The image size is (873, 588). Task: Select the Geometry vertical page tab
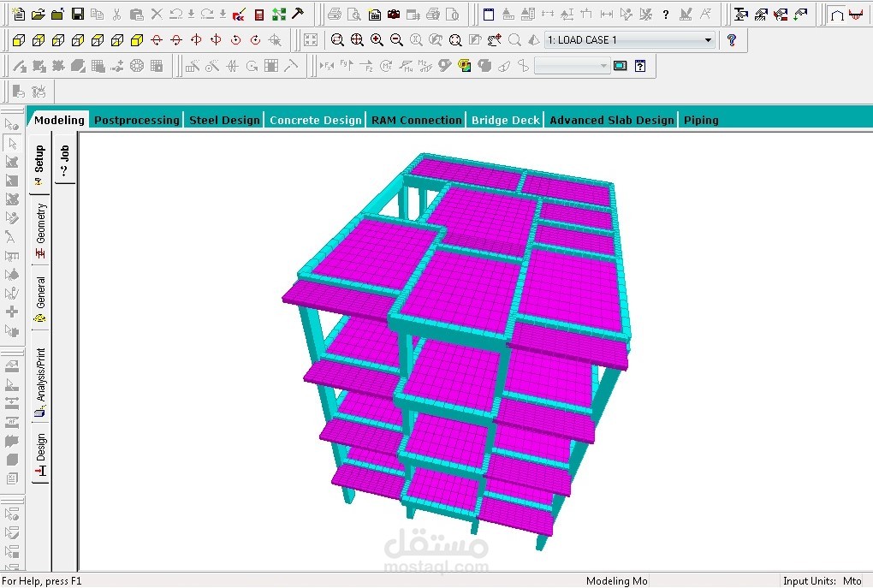coord(40,230)
